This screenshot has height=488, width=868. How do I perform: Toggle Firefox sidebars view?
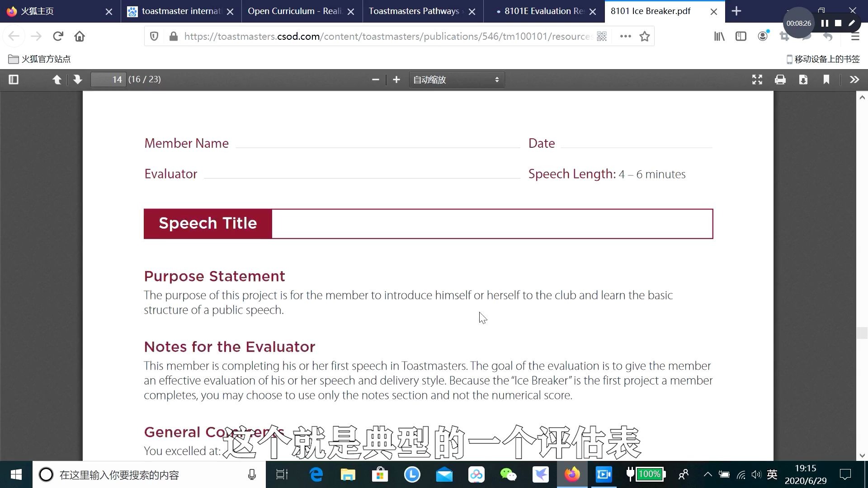(x=741, y=36)
